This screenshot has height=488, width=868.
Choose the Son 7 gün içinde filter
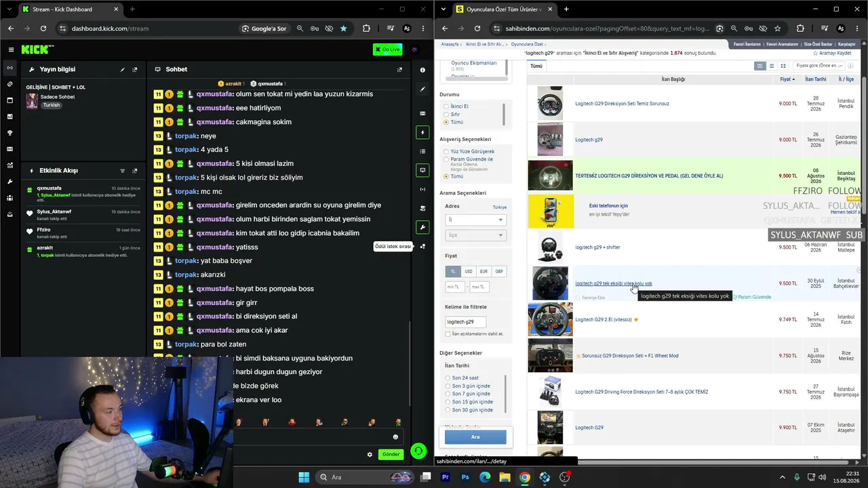(448, 394)
